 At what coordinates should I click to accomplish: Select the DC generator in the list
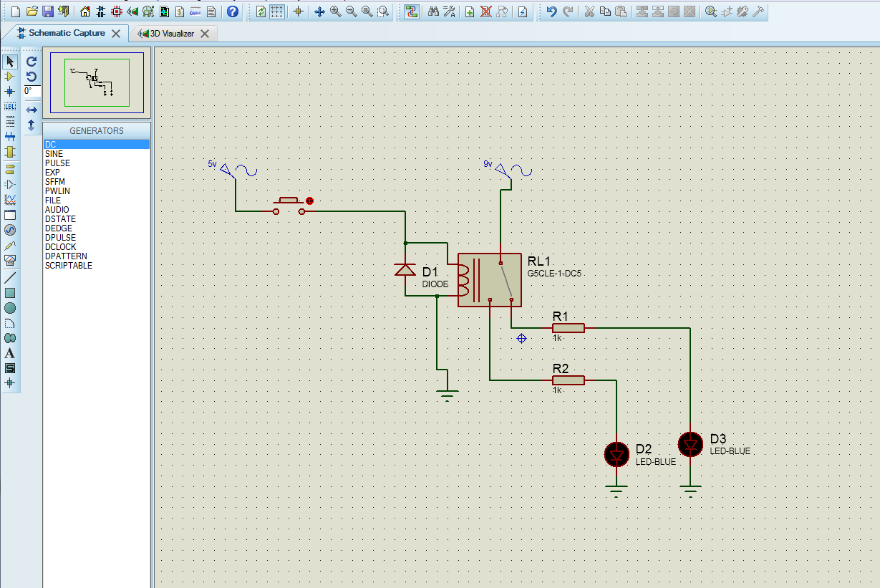(97, 145)
